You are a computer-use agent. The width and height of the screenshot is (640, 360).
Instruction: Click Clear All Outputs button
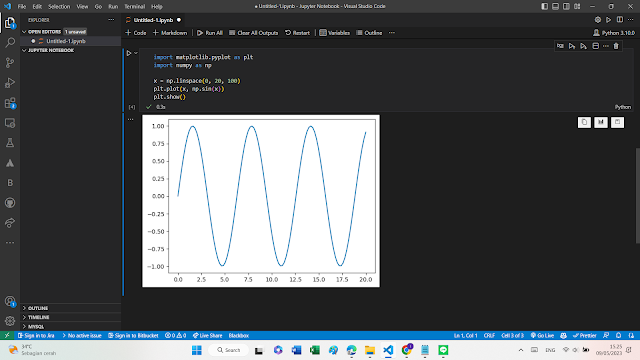click(x=253, y=33)
